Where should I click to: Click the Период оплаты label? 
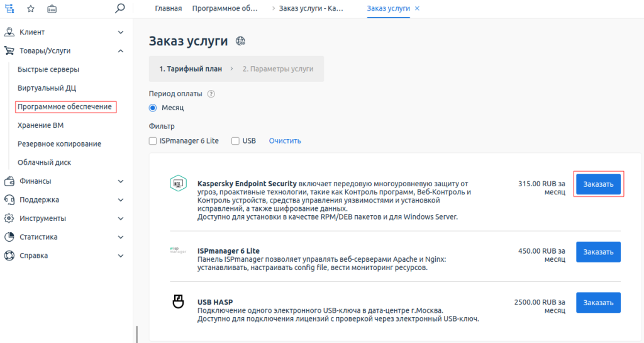click(175, 94)
